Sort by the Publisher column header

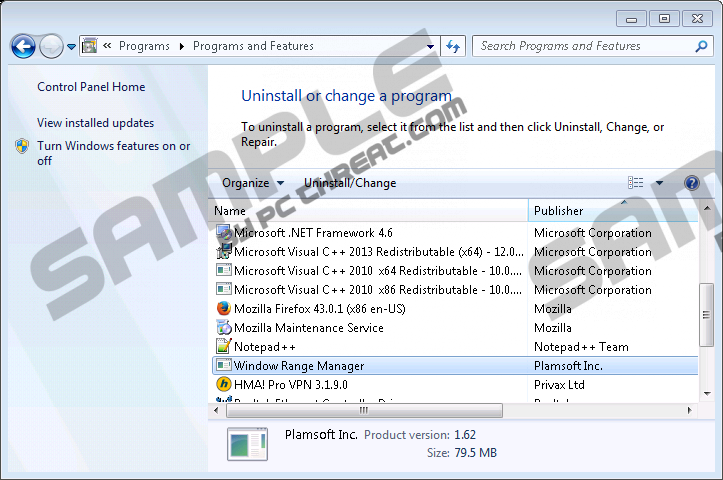613,211
